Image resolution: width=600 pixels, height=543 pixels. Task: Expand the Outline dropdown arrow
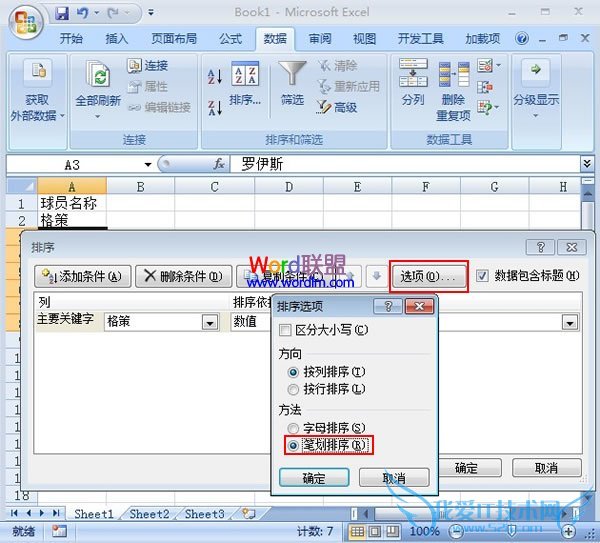(536, 116)
